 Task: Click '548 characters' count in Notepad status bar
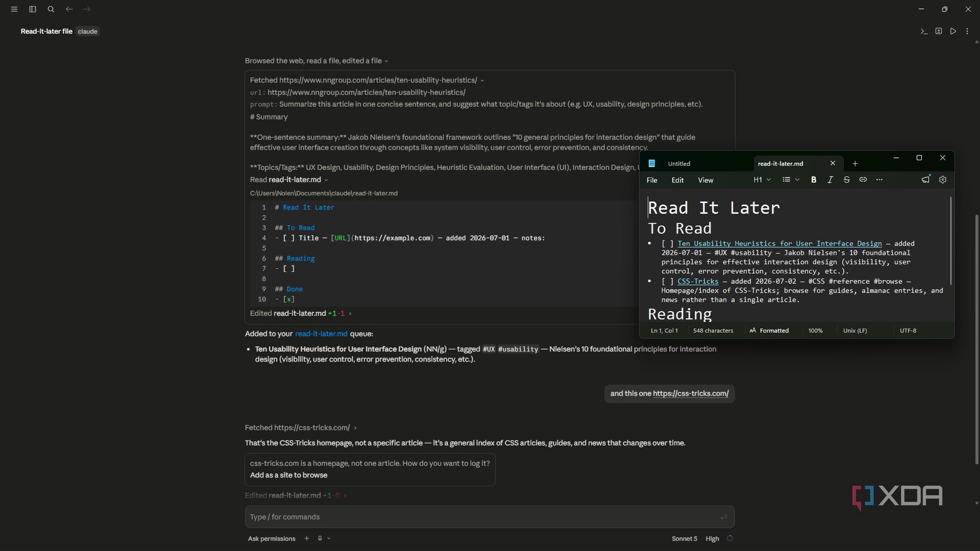point(713,331)
